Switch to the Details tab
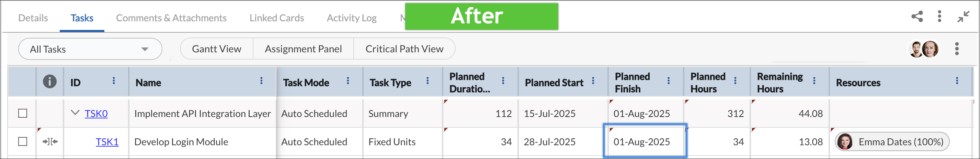The image size is (980, 159). click(x=33, y=18)
